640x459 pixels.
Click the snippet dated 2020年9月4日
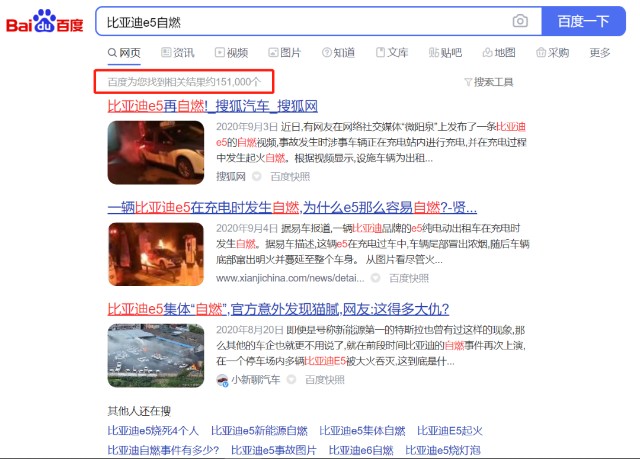(373, 244)
